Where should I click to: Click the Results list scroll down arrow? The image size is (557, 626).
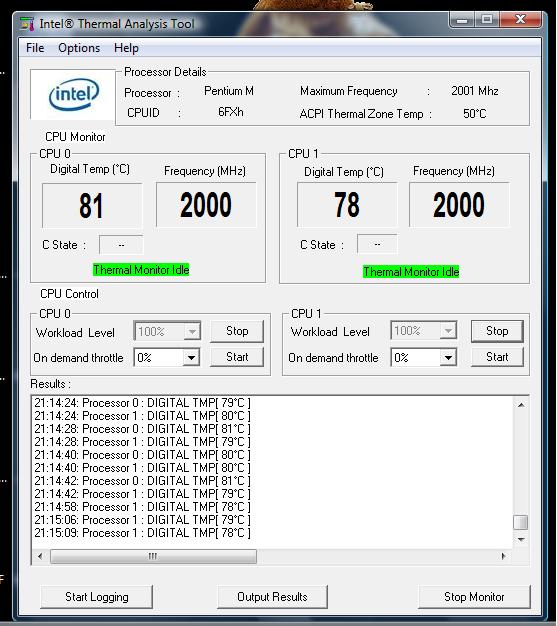click(521, 539)
